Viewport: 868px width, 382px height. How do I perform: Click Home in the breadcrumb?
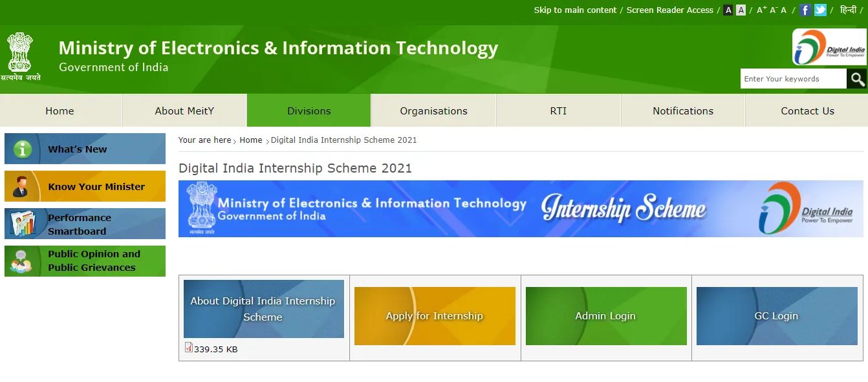251,140
